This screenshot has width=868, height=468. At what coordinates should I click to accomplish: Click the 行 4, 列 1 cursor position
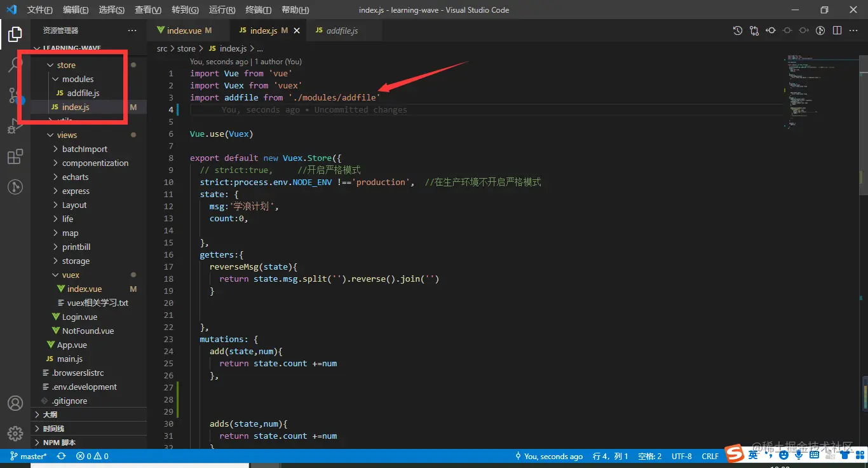click(610, 456)
